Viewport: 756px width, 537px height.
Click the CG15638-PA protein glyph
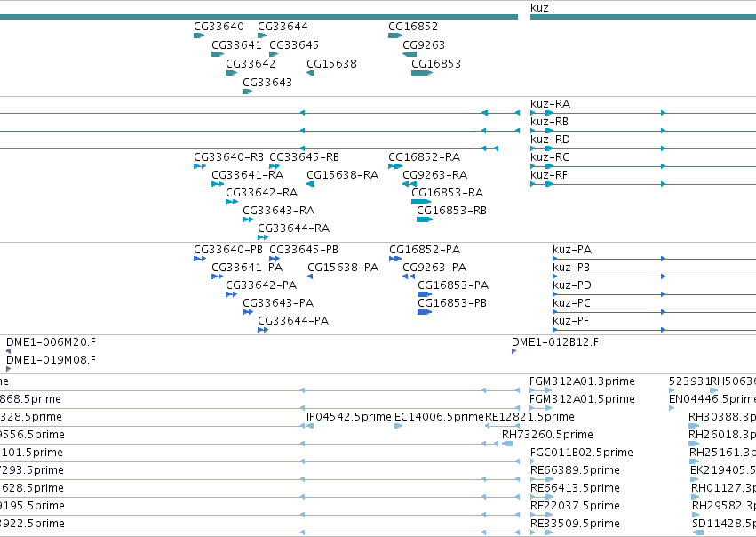click(310, 277)
